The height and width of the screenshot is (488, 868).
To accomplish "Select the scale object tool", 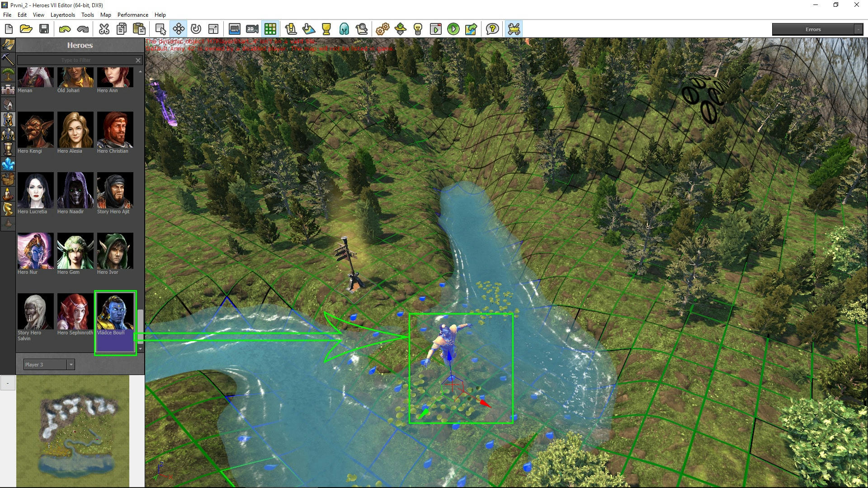I will coord(213,29).
